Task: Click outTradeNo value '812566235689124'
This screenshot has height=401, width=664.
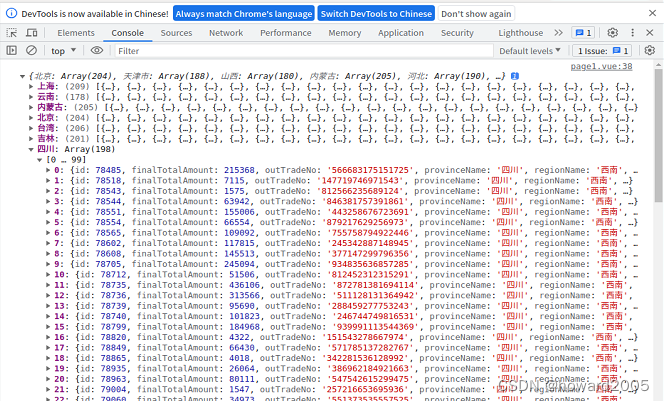Action: click(362, 191)
